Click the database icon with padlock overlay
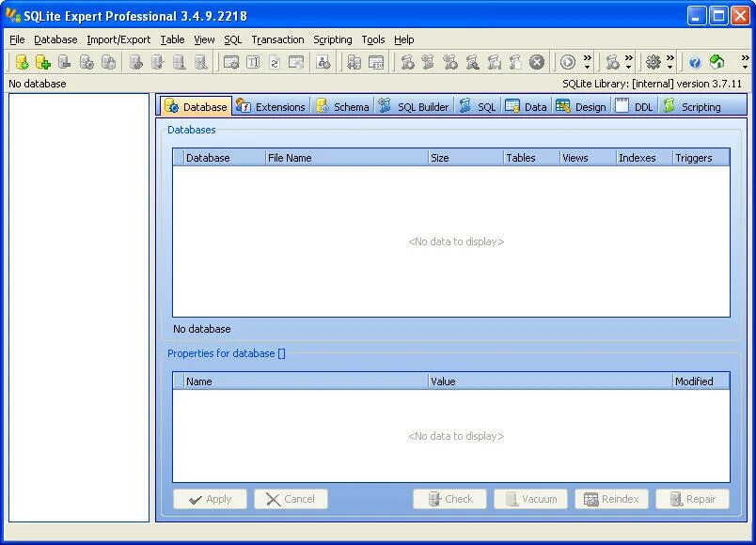This screenshot has height=545, width=756. 108,62
